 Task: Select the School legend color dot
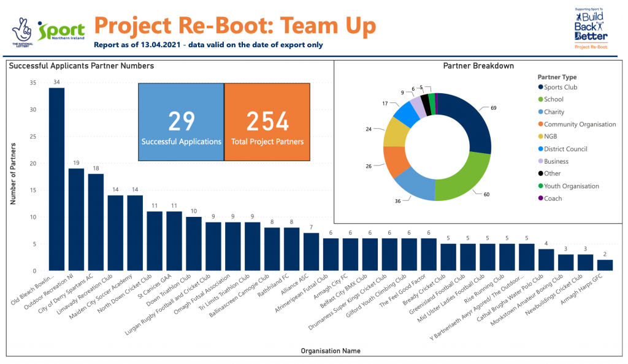[541, 99]
